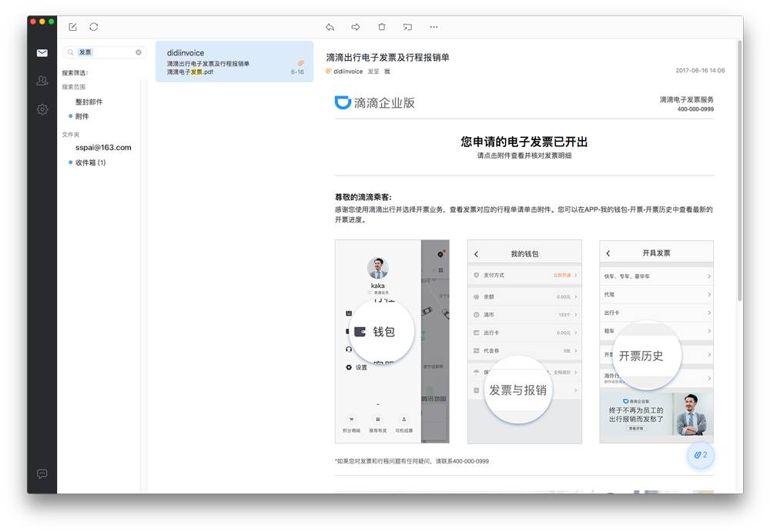Click the compose new mail icon

tap(72, 27)
